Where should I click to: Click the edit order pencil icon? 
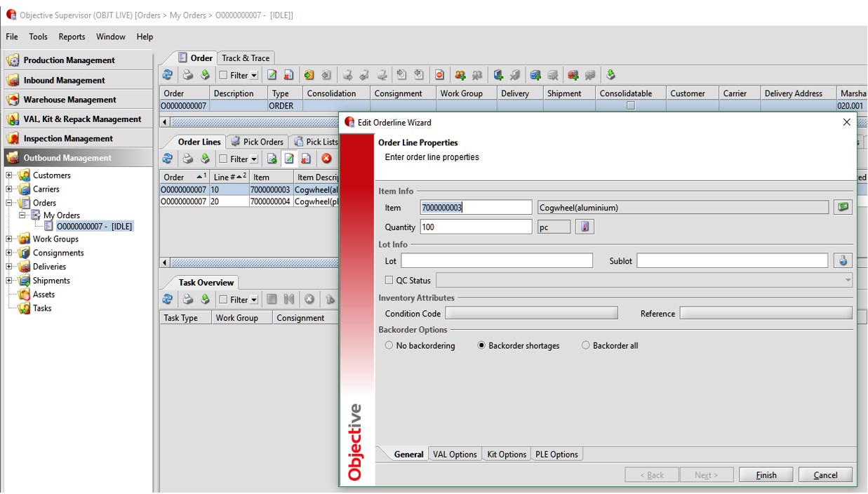coord(272,75)
